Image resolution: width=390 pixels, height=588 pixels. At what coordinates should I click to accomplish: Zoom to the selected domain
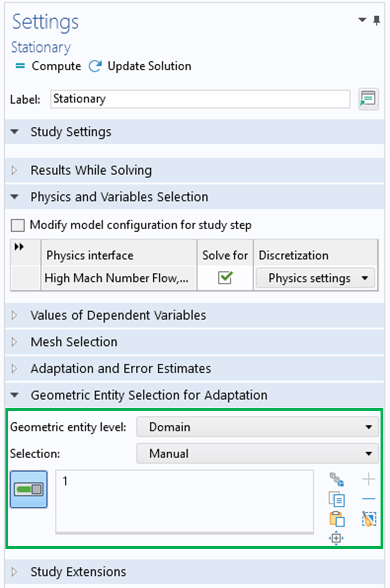337,538
